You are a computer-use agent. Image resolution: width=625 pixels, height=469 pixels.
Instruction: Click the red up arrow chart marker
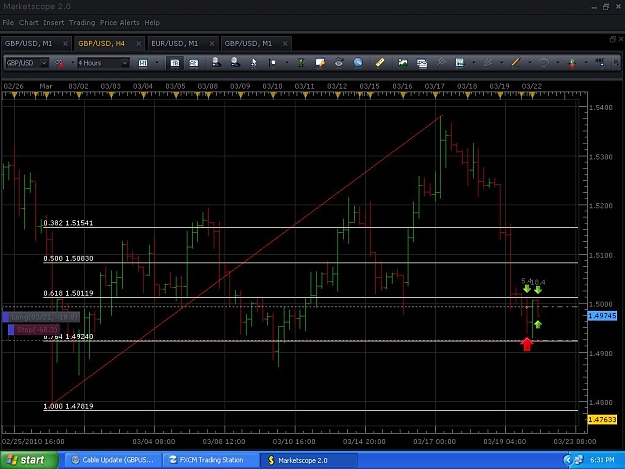click(527, 344)
